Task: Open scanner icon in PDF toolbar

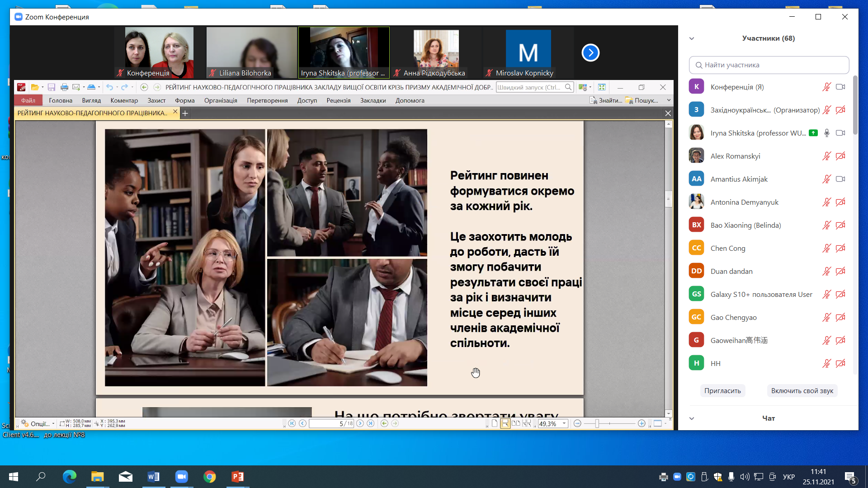Action: coord(91,87)
